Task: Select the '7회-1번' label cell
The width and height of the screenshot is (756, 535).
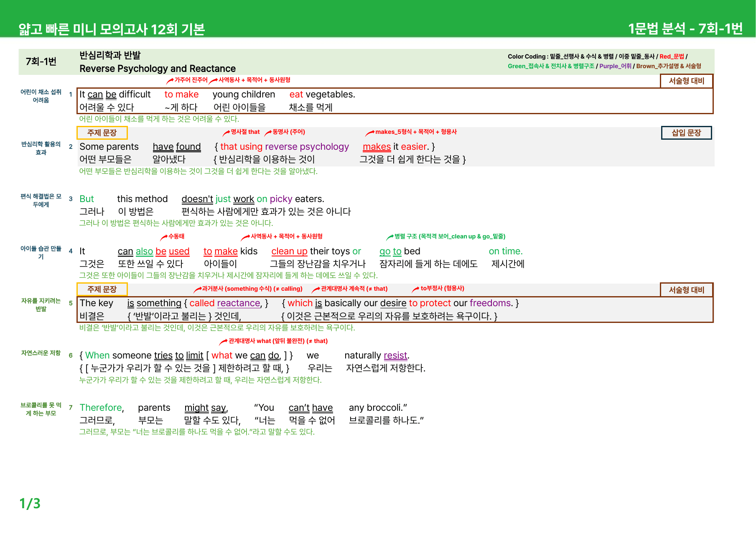Action: tap(41, 61)
